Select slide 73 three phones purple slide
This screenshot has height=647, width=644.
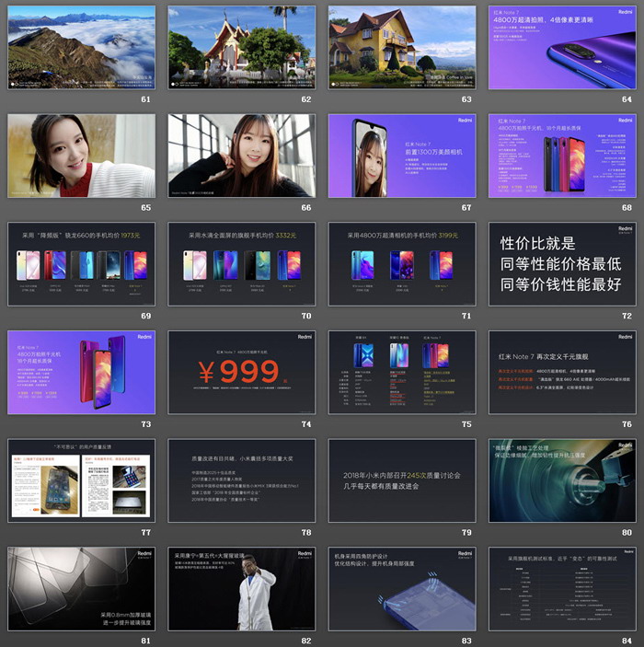(x=81, y=372)
